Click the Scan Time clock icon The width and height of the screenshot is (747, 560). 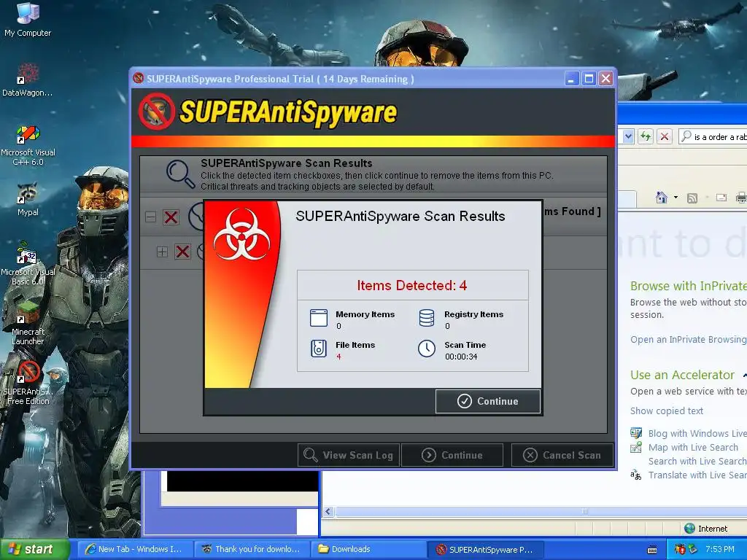pyautogui.click(x=426, y=349)
